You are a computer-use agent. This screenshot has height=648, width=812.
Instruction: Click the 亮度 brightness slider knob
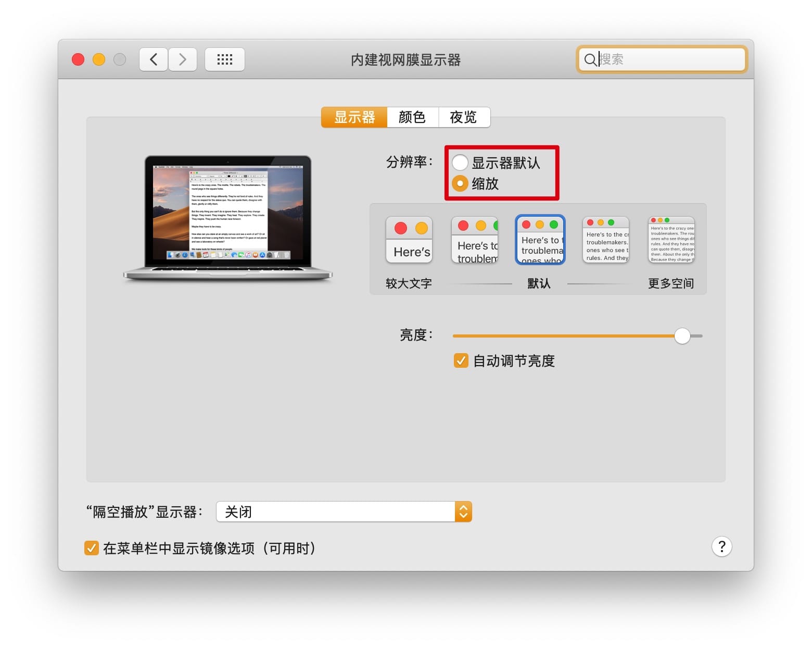(682, 336)
